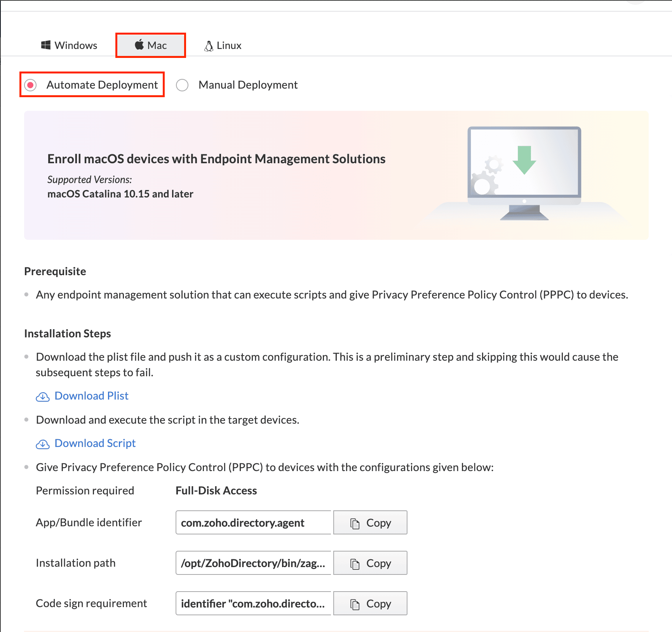672x632 pixels.
Task: Select the Manual Deployment radio button
Action: click(x=182, y=85)
